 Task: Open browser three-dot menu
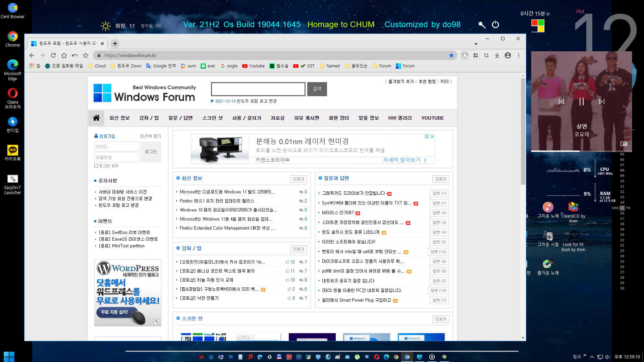(519, 55)
